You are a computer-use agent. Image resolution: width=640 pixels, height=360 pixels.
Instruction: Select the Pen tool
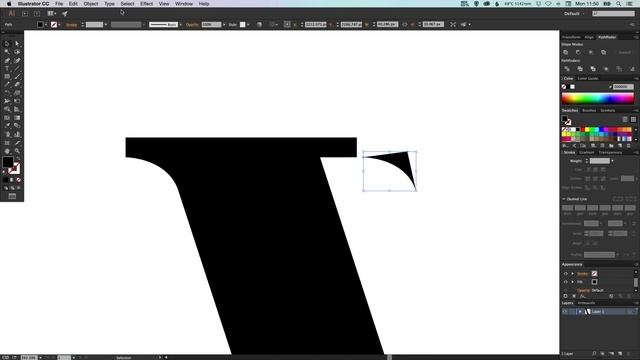(7, 60)
